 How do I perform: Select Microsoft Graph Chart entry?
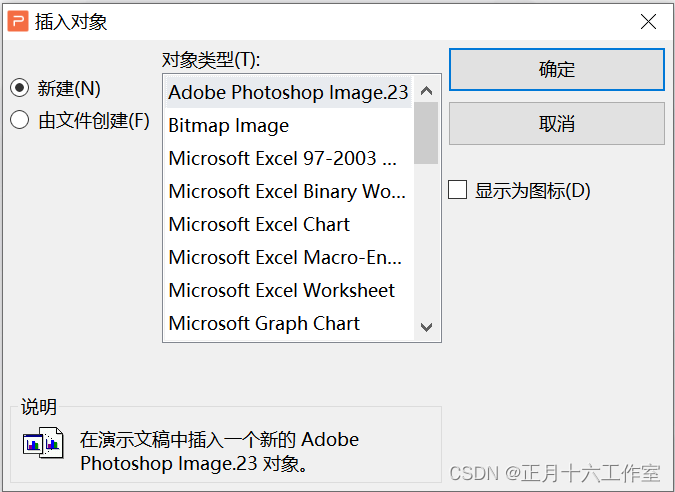[x=288, y=323]
